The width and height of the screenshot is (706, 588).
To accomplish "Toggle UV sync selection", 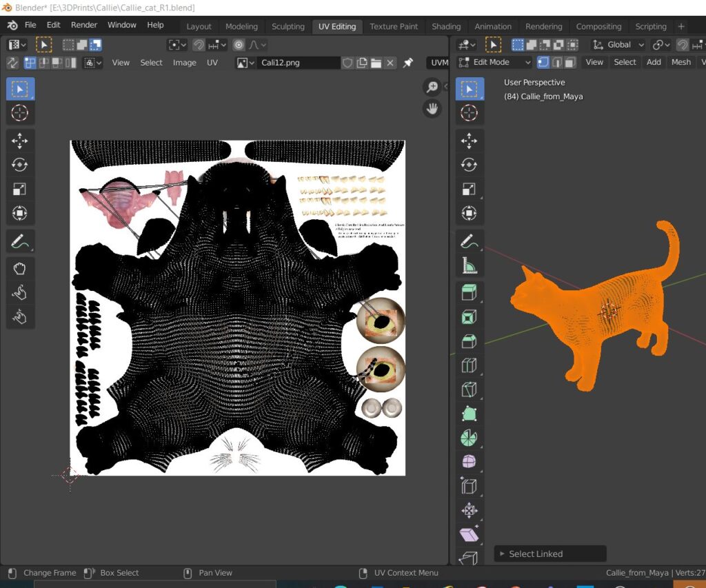I will pos(12,63).
